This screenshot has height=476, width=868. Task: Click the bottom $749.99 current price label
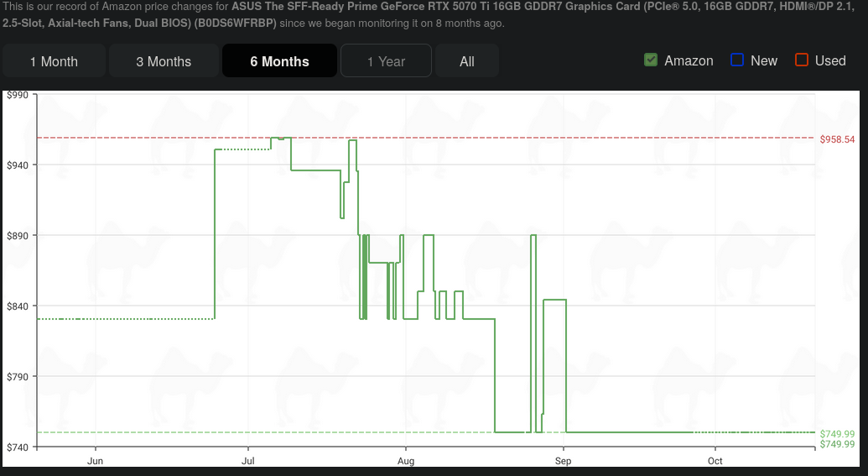click(837, 444)
